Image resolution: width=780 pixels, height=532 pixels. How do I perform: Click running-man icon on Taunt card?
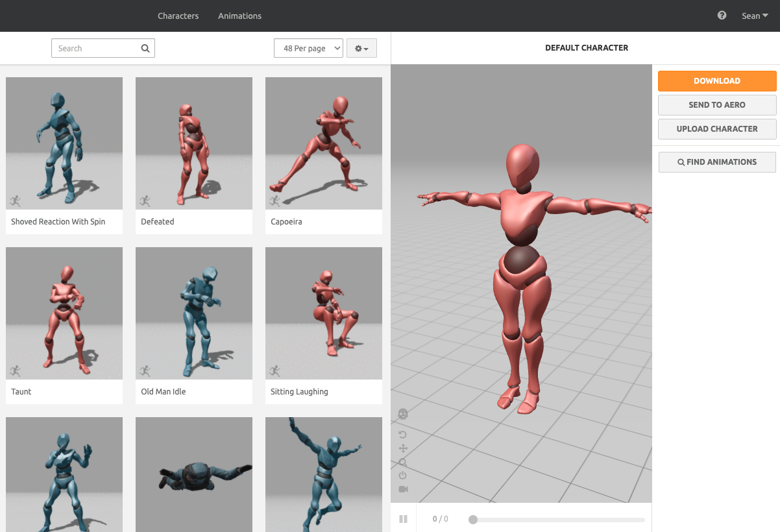pyautogui.click(x=15, y=371)
